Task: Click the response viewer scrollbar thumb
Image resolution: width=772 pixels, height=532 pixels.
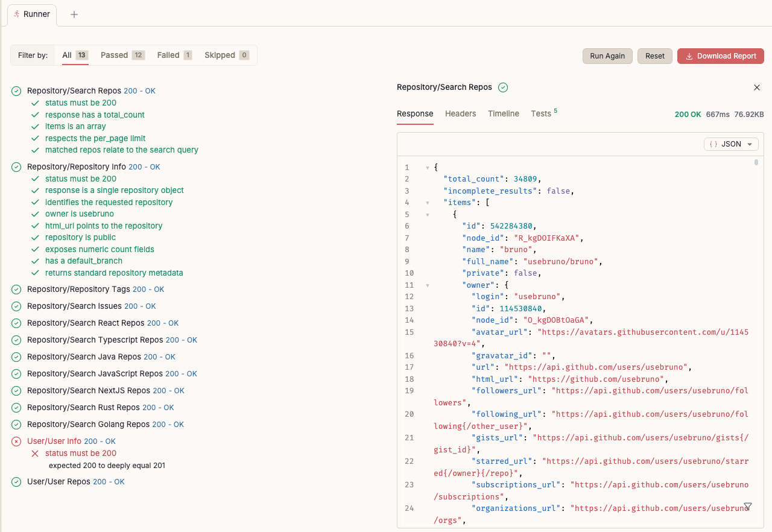Action: tap(756, 162)
